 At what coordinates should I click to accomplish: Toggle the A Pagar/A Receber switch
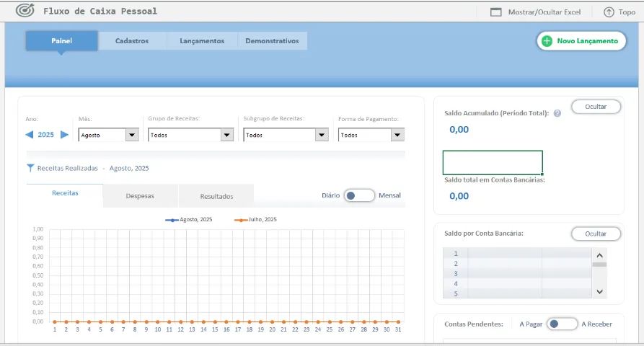point(562,324)
